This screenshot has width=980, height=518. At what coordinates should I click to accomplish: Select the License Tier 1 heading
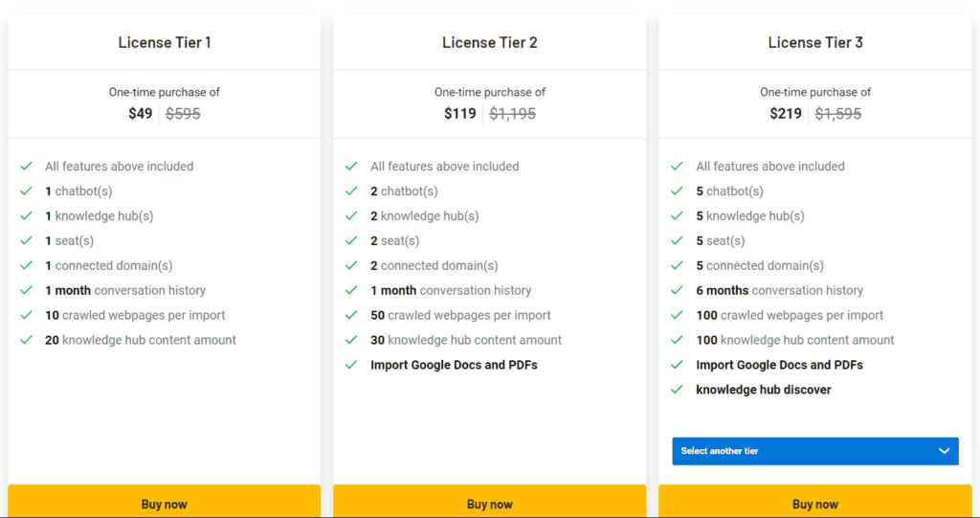[x=165, y=42]
